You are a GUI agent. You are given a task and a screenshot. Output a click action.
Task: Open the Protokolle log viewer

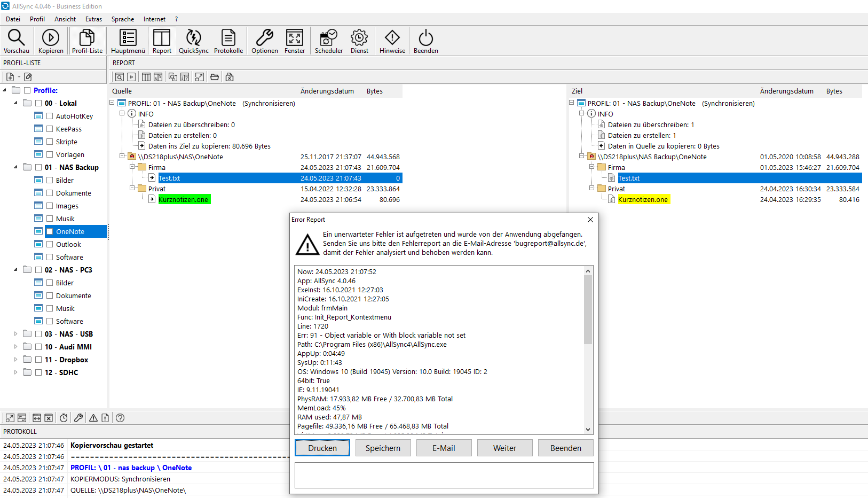point(228,38)
